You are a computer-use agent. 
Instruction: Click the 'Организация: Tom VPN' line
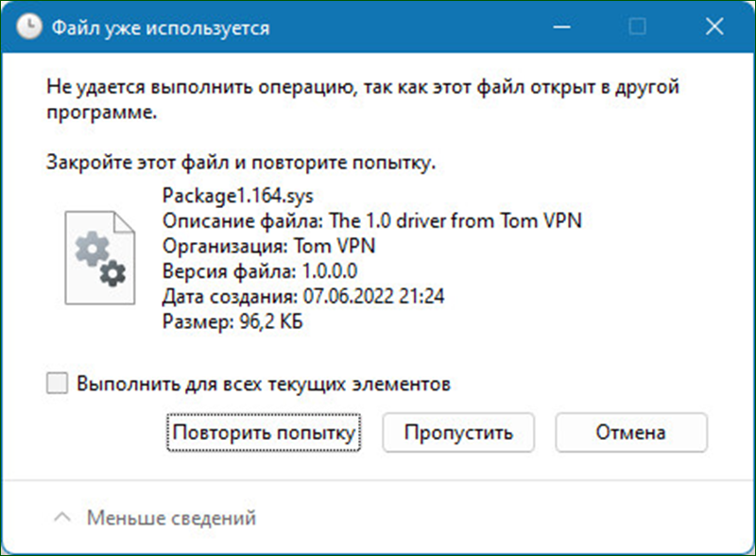coord(268,246)
